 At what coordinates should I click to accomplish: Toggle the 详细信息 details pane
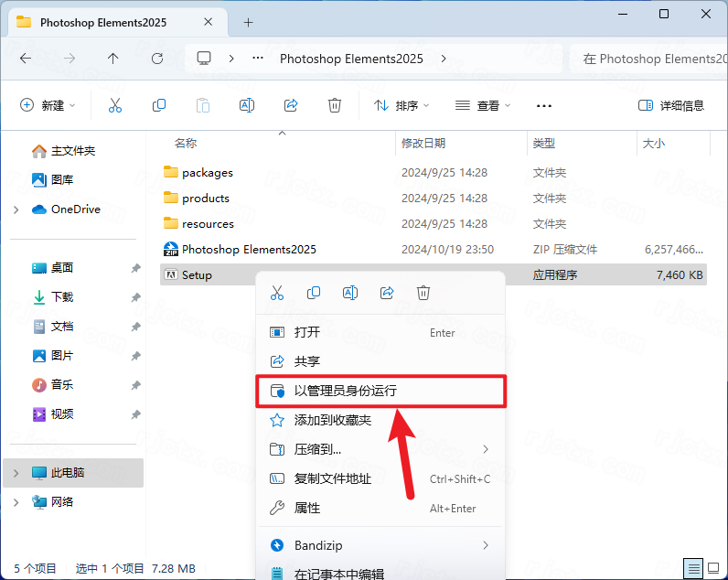pyautogui.click(x=671, y=105)
